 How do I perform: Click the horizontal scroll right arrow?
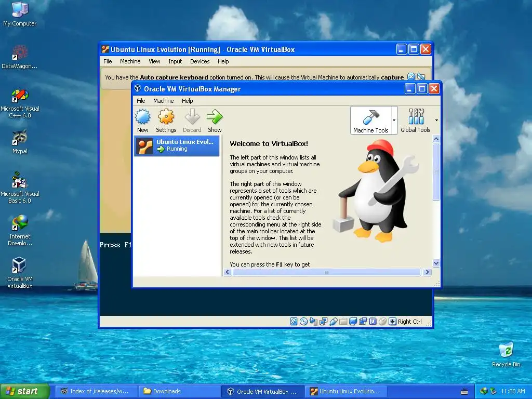(x=427, y=272)
